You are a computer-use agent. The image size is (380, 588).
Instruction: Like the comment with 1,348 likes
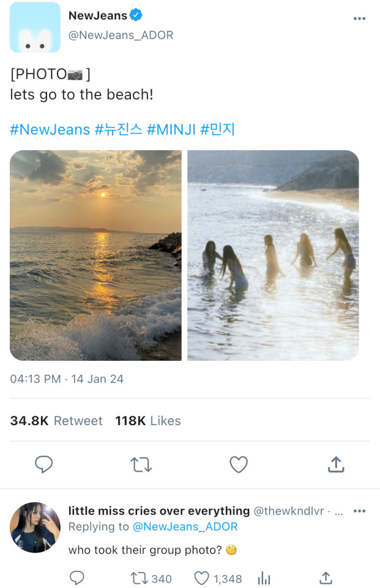[x=202, y=578]
